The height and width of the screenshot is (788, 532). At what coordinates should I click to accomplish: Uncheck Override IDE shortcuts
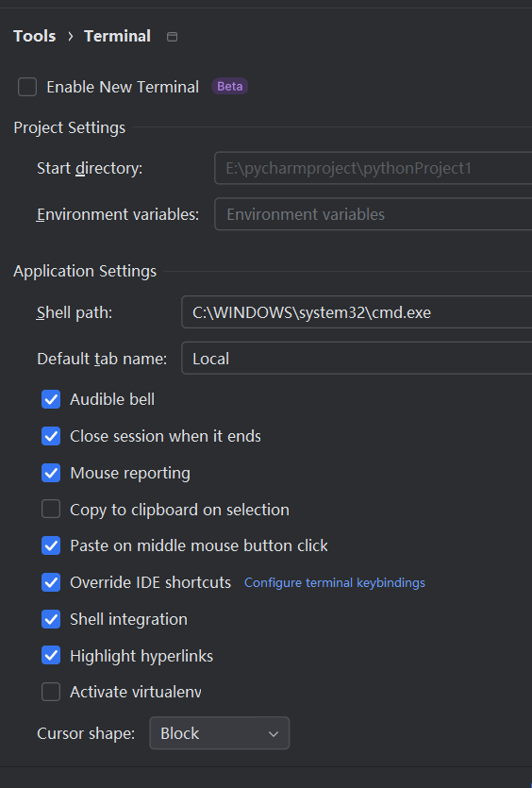[51, 582]
